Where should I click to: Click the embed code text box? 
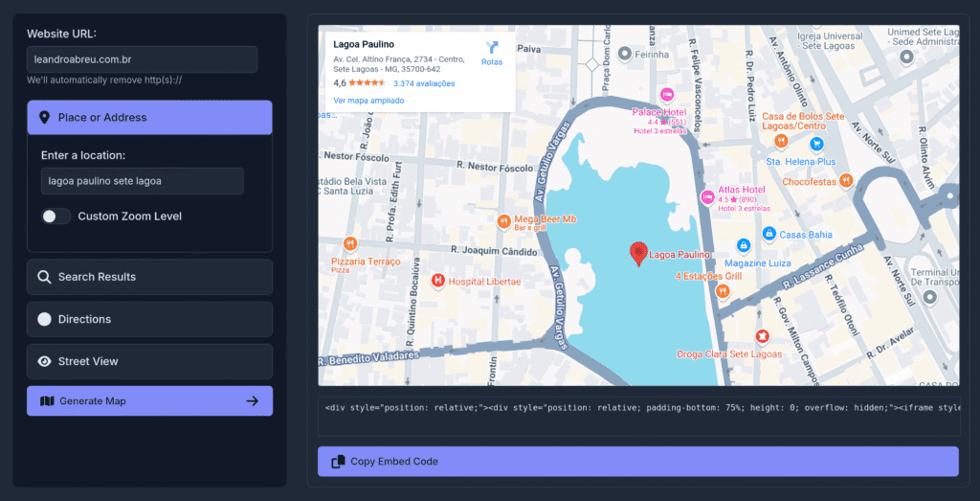[638, 416]
